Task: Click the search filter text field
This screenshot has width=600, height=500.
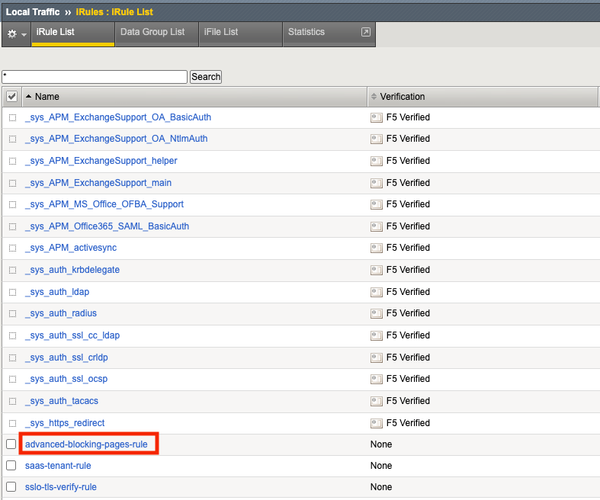Action: 95,76
